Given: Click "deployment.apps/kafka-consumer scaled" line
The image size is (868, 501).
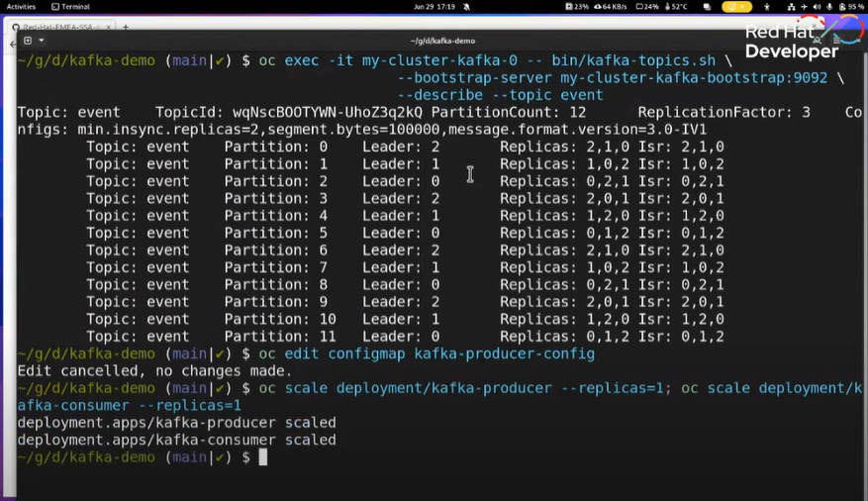Looking at the screenshot, I should 176,440.
